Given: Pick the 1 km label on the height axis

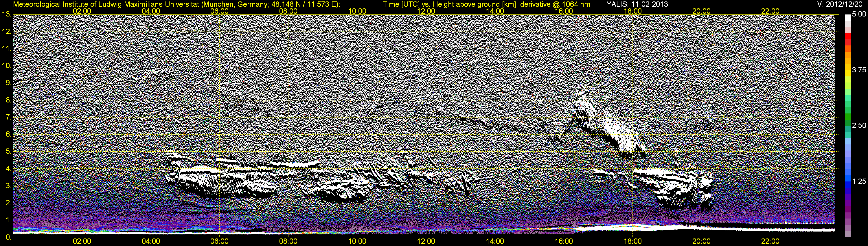Looking at the screenshot, I should (x=8, y=220).
